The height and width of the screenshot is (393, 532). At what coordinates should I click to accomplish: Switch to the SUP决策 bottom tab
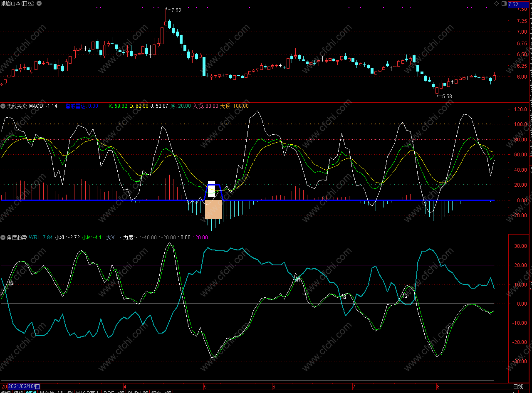(x=138, y=391)
